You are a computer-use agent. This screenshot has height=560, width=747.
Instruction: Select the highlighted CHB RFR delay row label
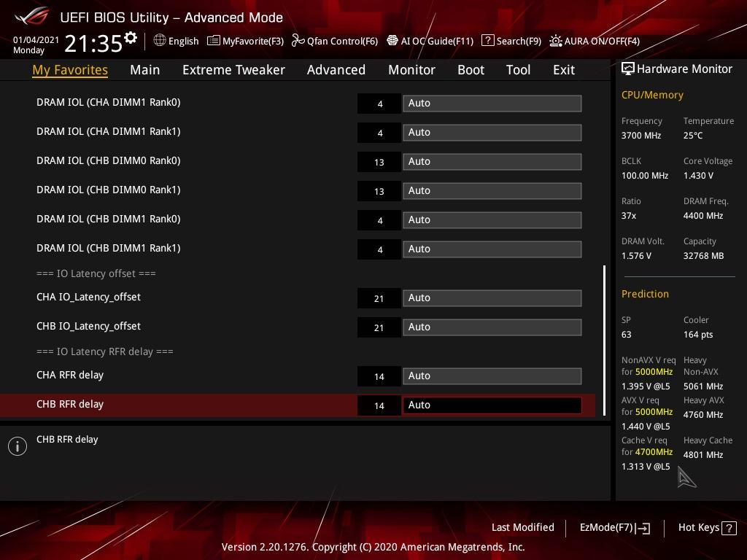click(70, 404)
